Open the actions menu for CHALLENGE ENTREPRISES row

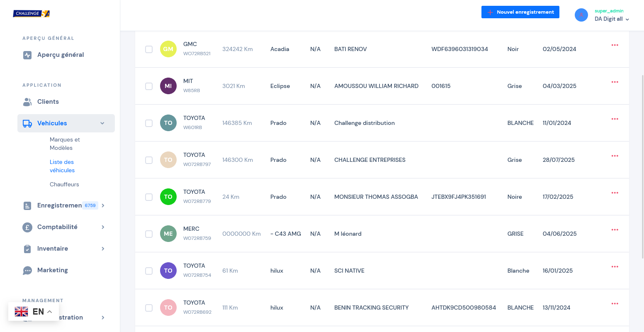[x=615, y=156]
